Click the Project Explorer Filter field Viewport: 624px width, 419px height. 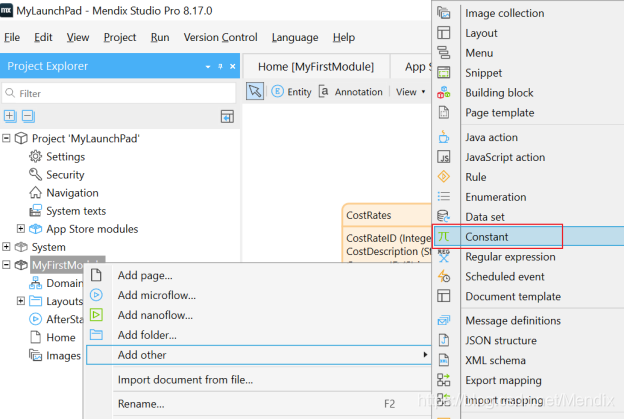(119, 93)
